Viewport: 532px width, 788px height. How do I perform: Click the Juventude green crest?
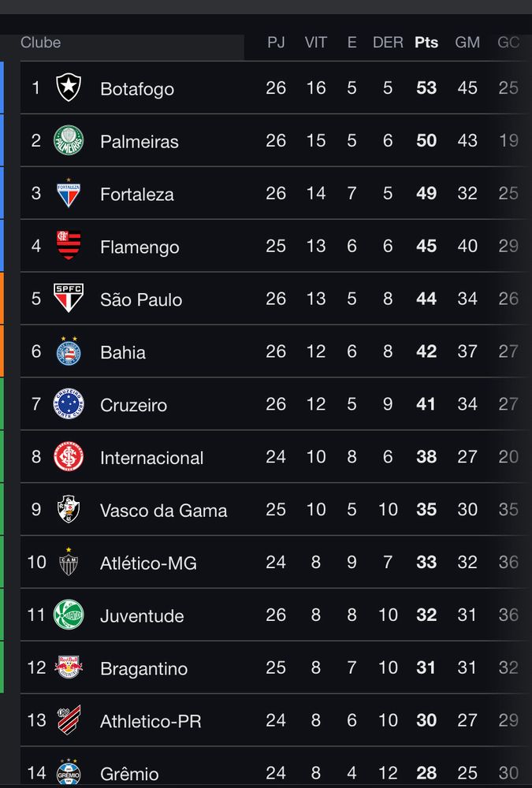point(69,615)
